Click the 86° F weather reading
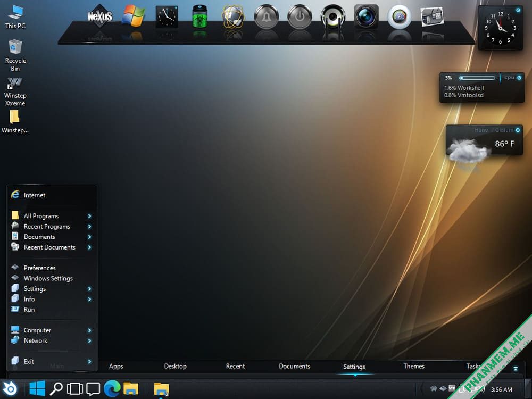This screenshot has height=399, width=532. click(x=504, y=144)
